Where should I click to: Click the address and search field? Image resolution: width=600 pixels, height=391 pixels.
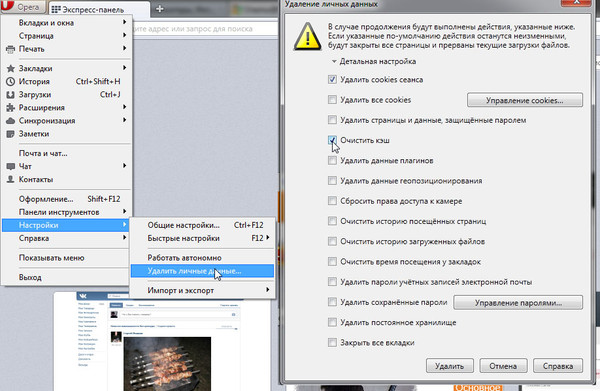point(205,29)
